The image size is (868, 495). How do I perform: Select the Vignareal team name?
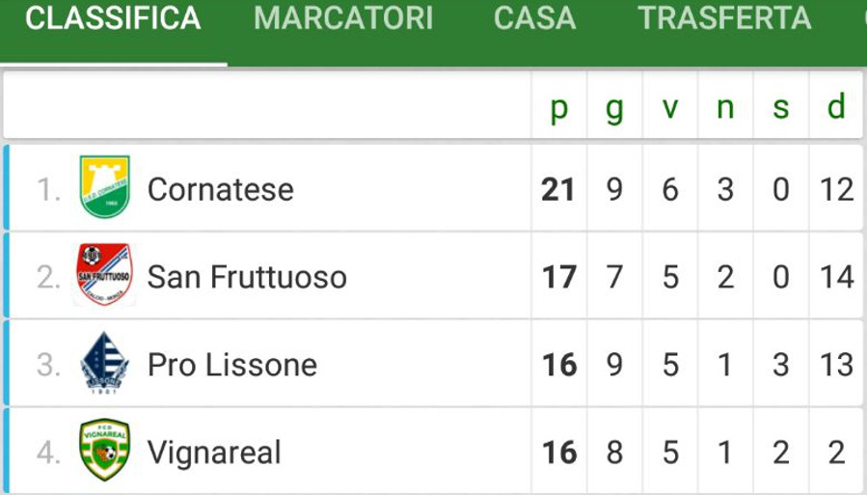coord(214,453)
